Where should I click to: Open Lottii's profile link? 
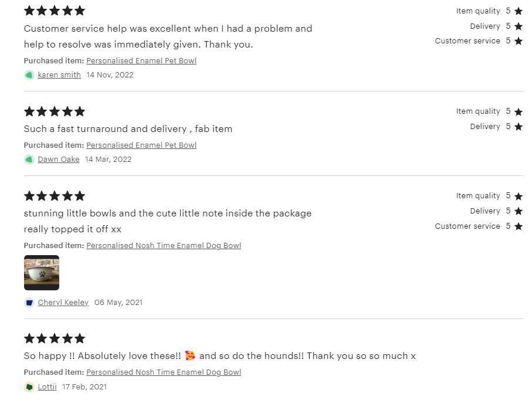point(48,387)
